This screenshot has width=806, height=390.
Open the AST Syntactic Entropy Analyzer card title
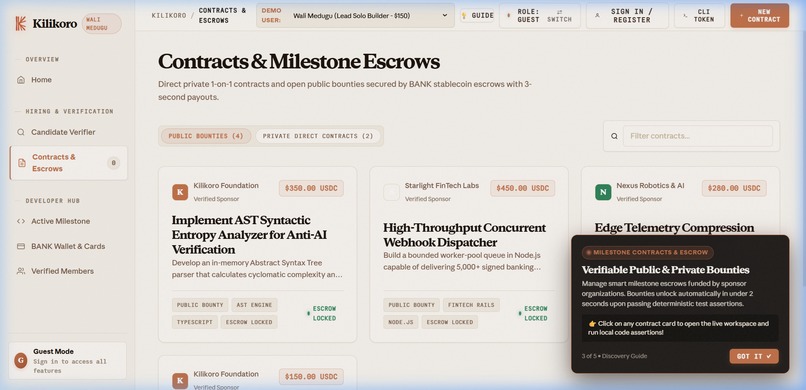tap(249, 235)
